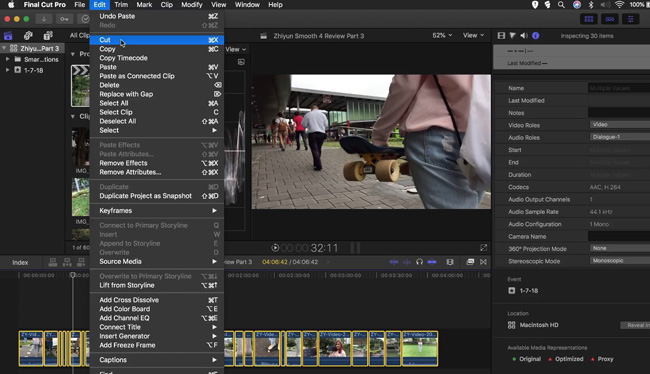The height and width of the screenshot is (374, 650).
Task: Choose Lift from Storyline
Action: point(157,285)
